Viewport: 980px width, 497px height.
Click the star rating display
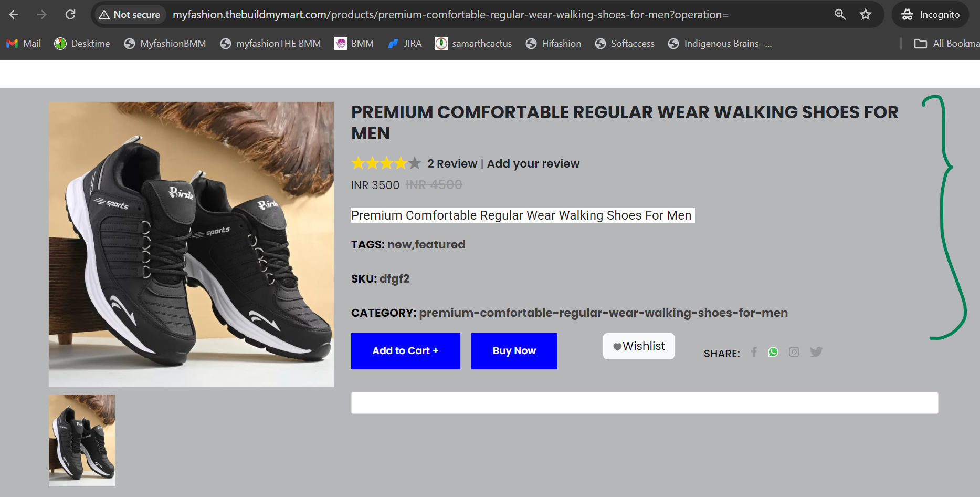tap(386, 163)
